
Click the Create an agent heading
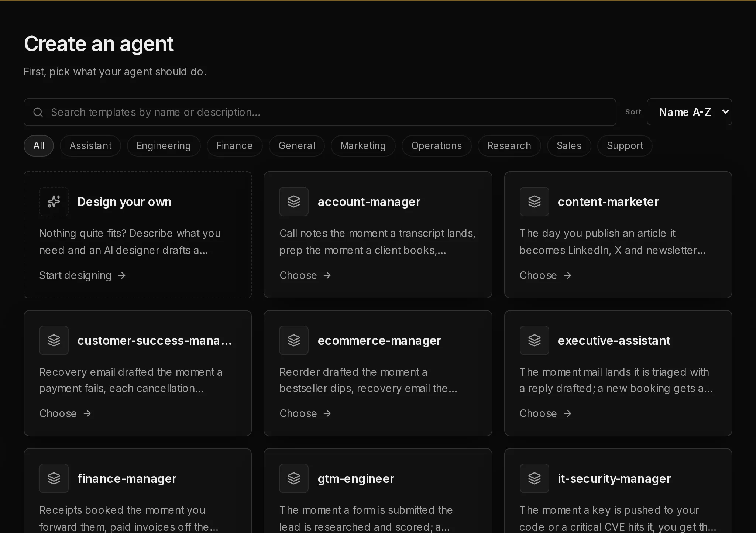[99, 44]
